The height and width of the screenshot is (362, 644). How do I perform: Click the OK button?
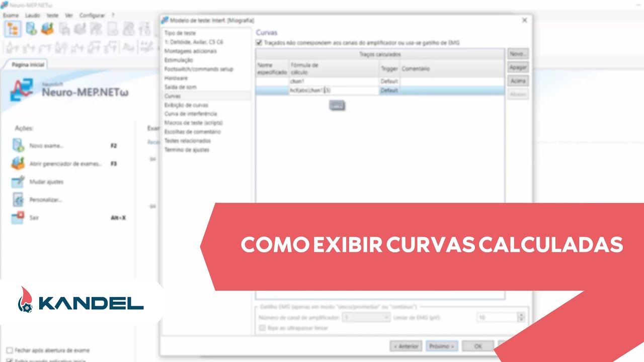[478, 346]
